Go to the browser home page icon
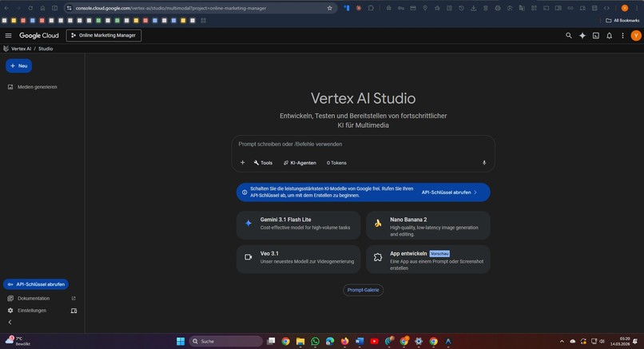The height and width of the screenshot is (349, 644). tap(42, 8)
